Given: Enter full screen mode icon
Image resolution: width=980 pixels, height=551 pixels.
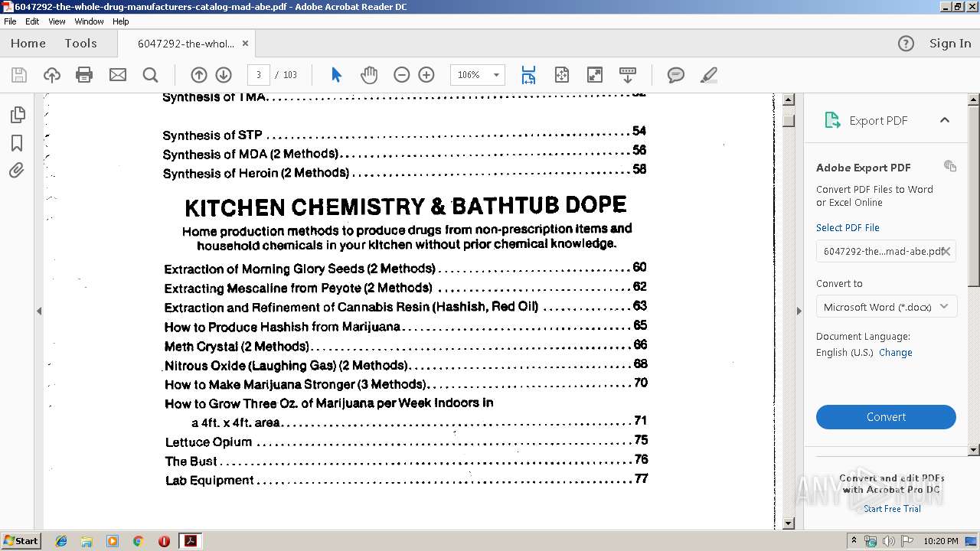Looking at the screenshot, I should coord(595,75).
